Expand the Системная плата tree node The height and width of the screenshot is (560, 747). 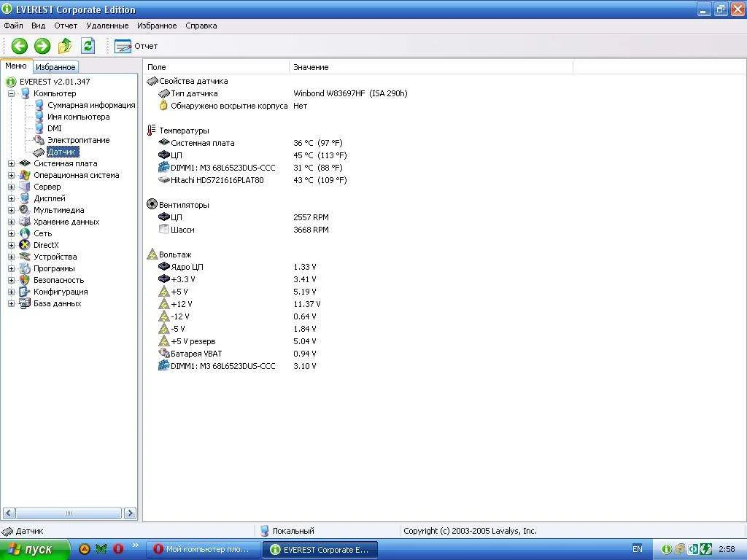coord(12,163)
